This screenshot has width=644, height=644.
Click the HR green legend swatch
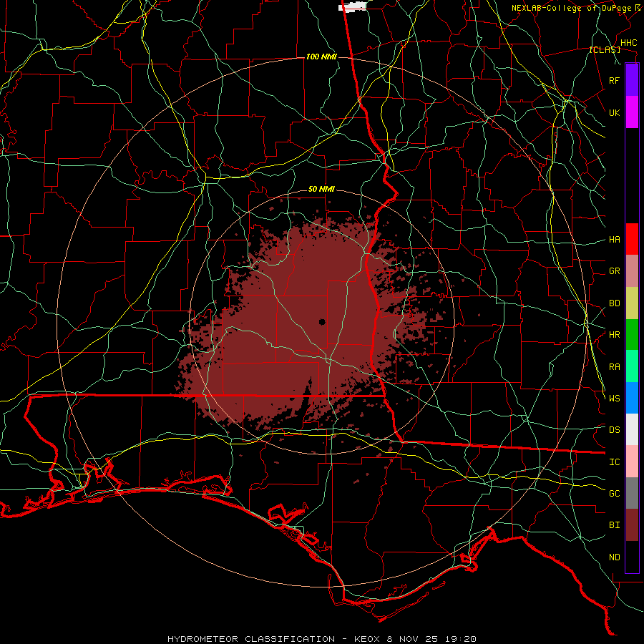pyautogui.click(x=632, y=335)
